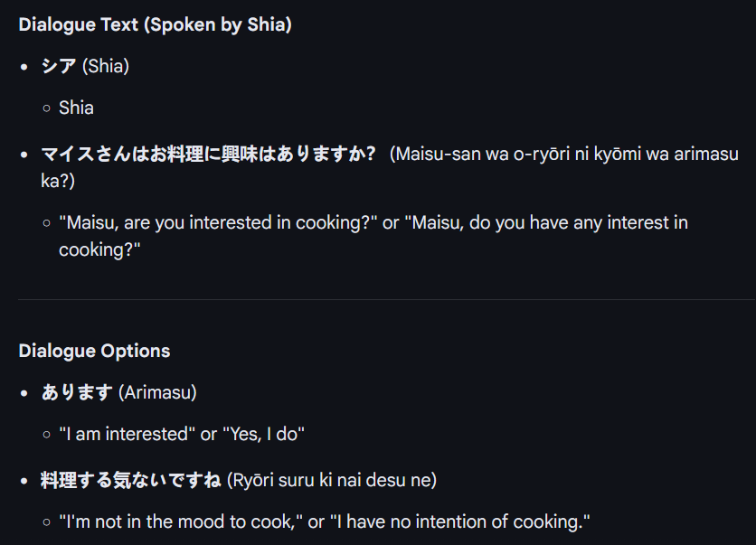Click the quote "I have no intention of cooking."
Screen dimensions: 756x545
pos(461,522)
